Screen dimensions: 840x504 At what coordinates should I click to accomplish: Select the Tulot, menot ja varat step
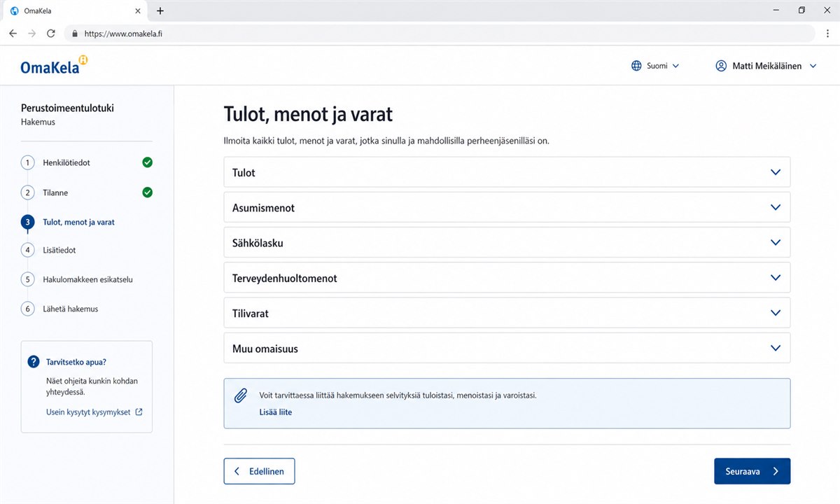(78, 222)
